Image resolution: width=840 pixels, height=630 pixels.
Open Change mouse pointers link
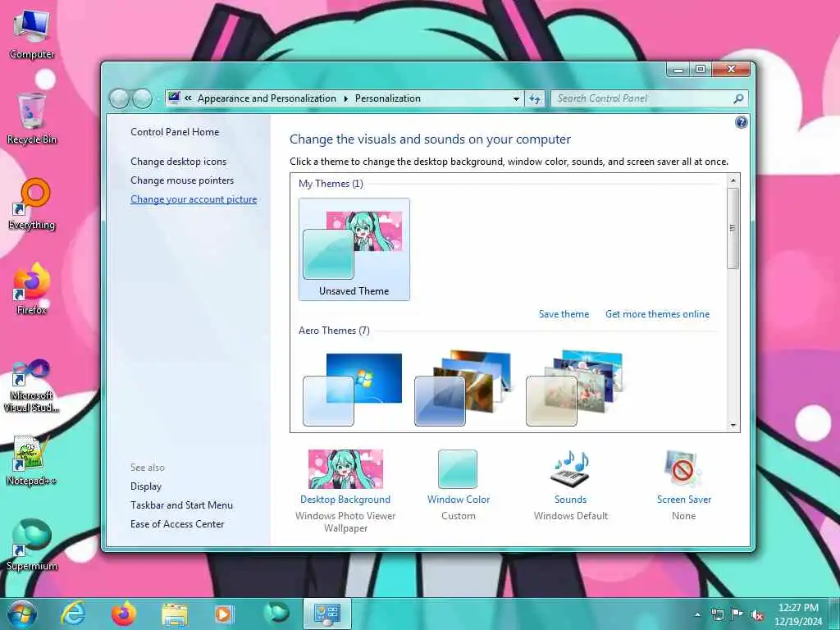click(x=182, y=180)
